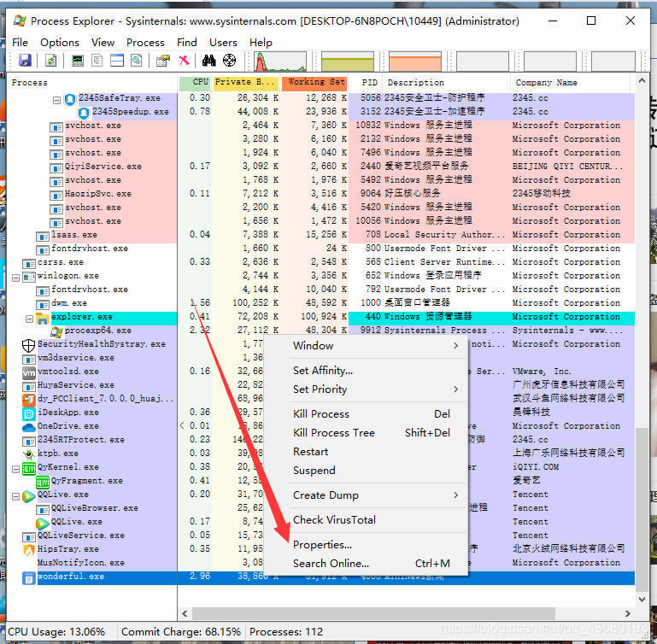657x644 pixels.
Task: Open the Process menu
Action: pos(145,43)
